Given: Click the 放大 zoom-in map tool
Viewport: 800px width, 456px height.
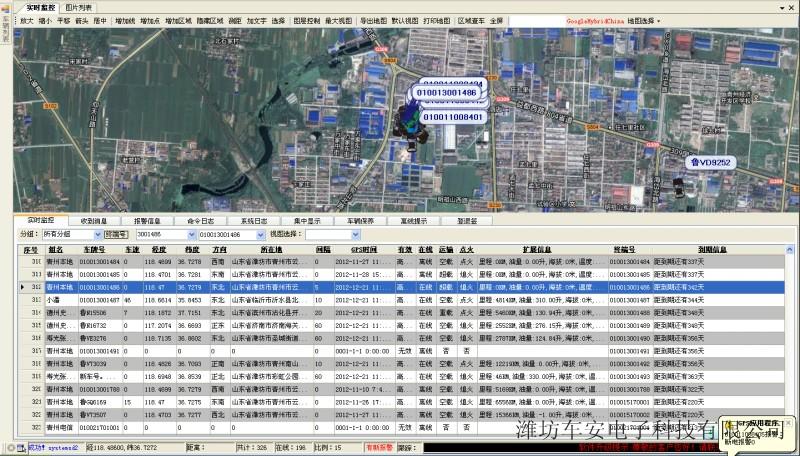Looking at the screenshot, I should [x=26, y=20].
